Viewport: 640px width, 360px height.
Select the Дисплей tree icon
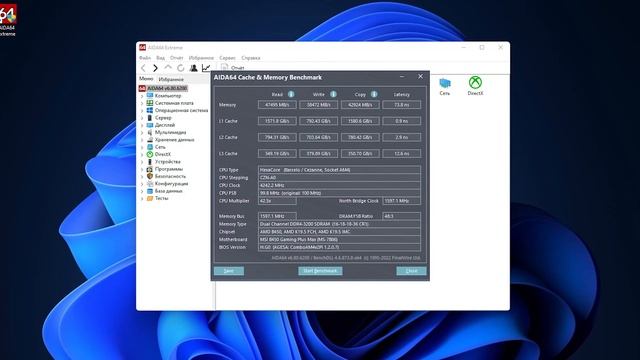[x=150, y=125]
